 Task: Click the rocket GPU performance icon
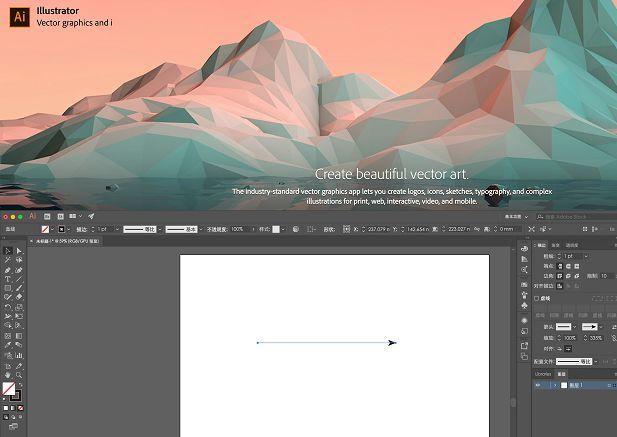click(91, 216)
